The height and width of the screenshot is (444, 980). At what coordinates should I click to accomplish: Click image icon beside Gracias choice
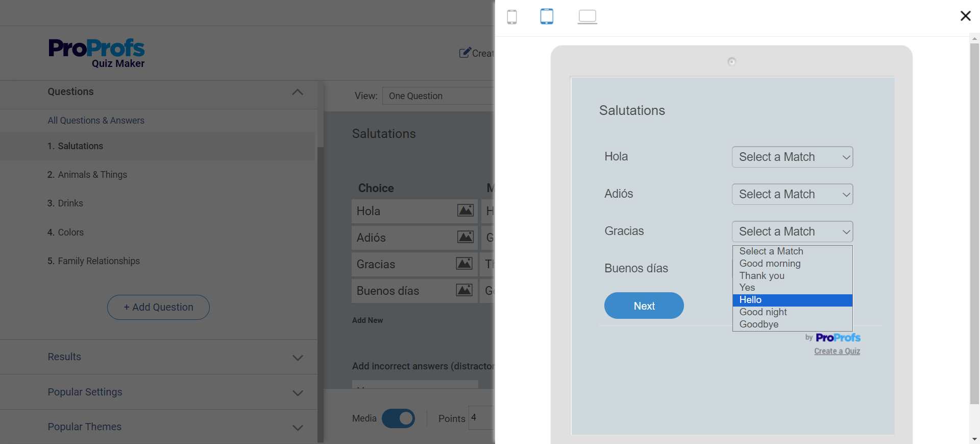pyautogui.click(x=464, y=264)
